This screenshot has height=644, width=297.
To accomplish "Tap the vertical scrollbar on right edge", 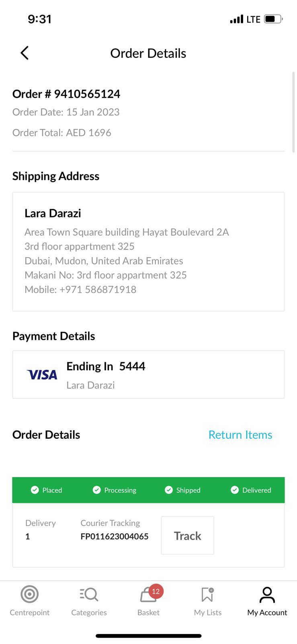I will 293,112.
